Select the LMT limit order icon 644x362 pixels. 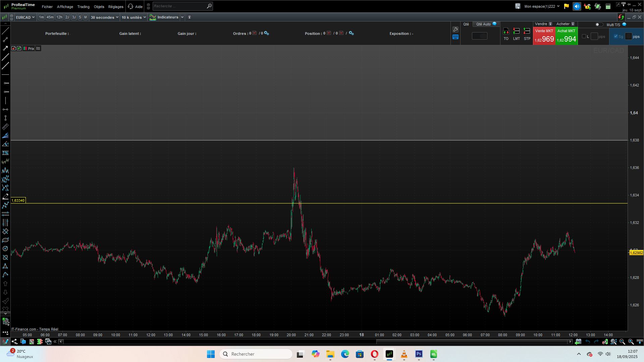point(517,32)
